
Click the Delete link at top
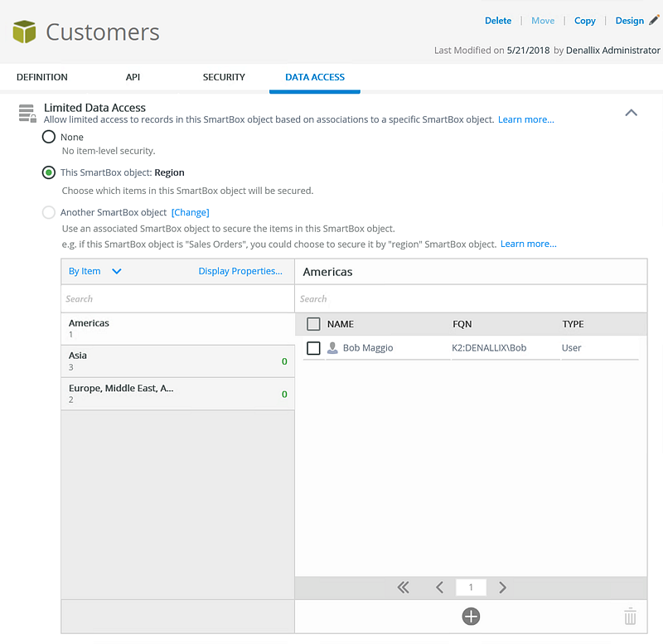(x=497, y=21)
